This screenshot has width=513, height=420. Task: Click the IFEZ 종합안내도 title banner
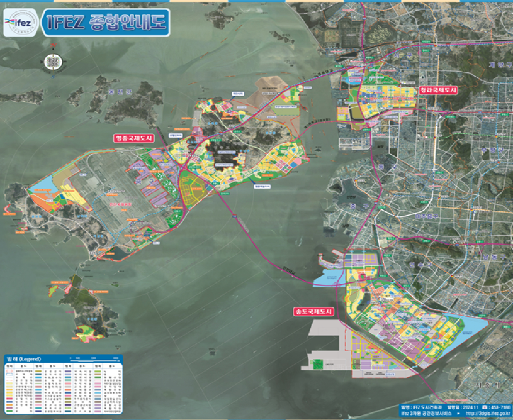pyautogui.click(x=106, y=23)
